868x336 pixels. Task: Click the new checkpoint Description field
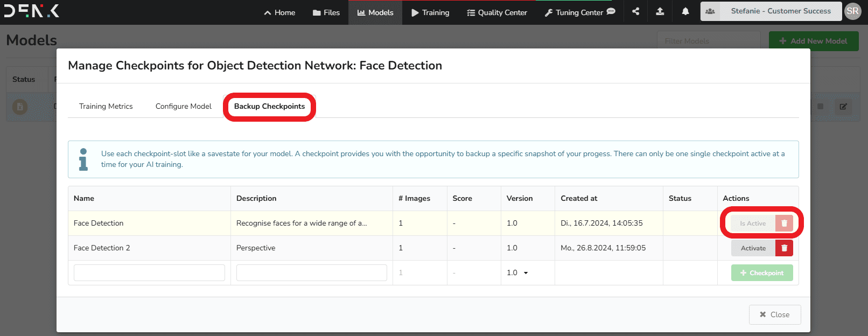[x=312, y=272]
